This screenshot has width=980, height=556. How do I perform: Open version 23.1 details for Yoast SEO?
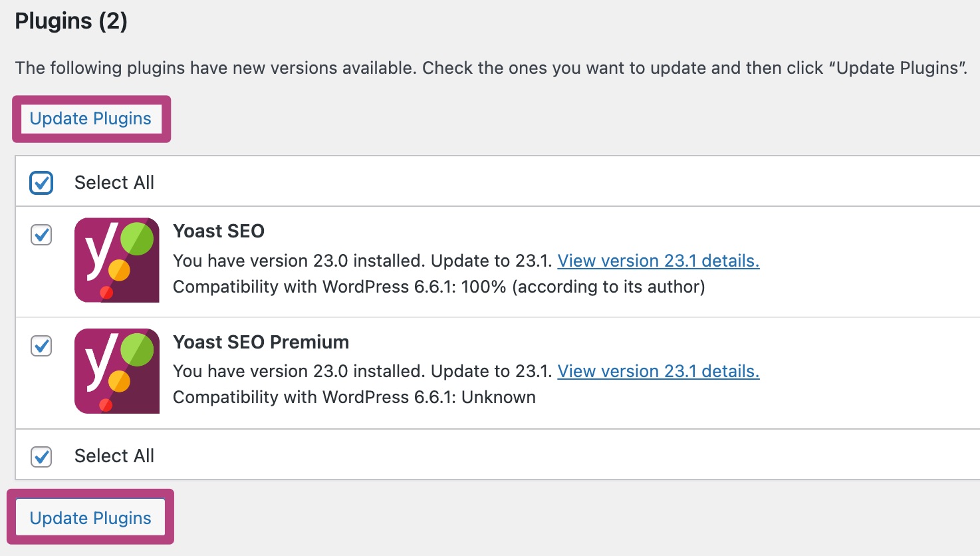tap(658, 261)
